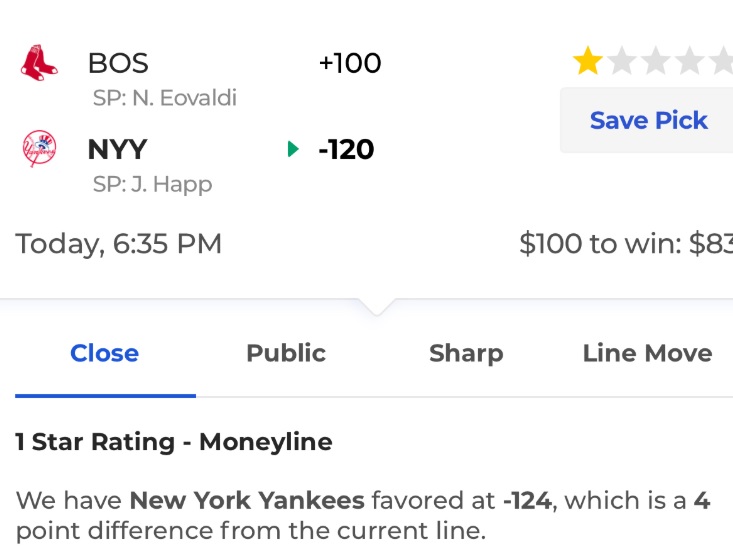This screenshot has height=558, width=733.
Task: Select BOS moneyline +100
Action: coord(350,63)
